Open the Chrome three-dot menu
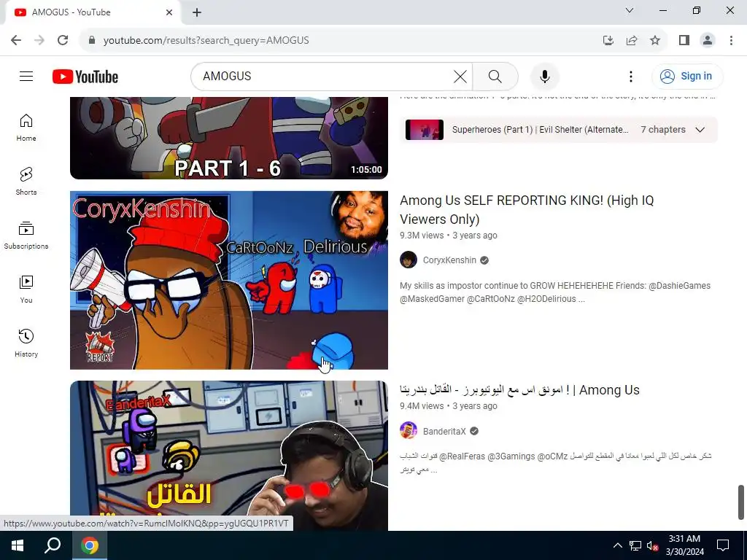The height and width of the screenshot is (560, 747). tap(731, 40)
